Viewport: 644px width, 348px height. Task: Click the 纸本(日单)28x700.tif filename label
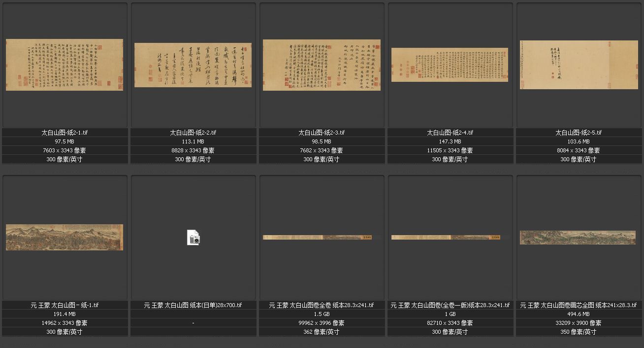pos(193,305)
